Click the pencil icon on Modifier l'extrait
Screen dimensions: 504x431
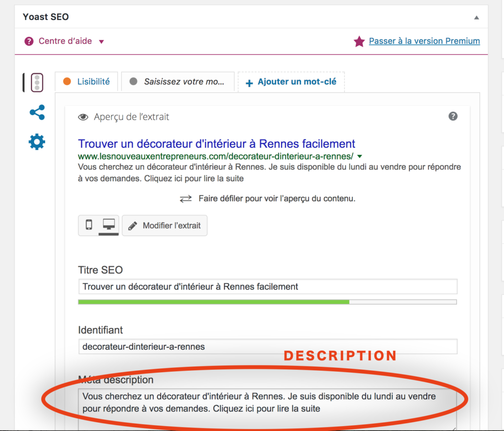tap(133, 226)
